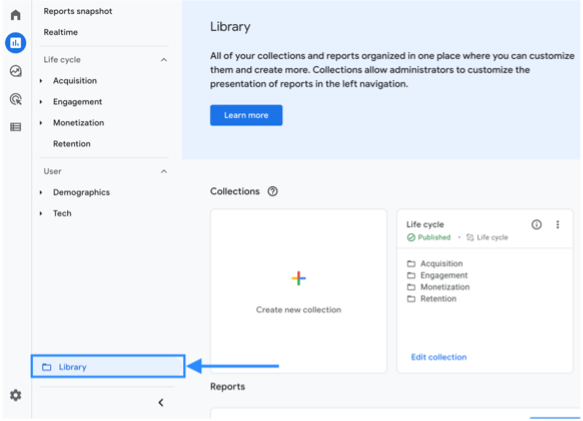Select the Create new collection card
Image resolution: width=583 pixels, height=421 pixels.
[x=299, y=291]
